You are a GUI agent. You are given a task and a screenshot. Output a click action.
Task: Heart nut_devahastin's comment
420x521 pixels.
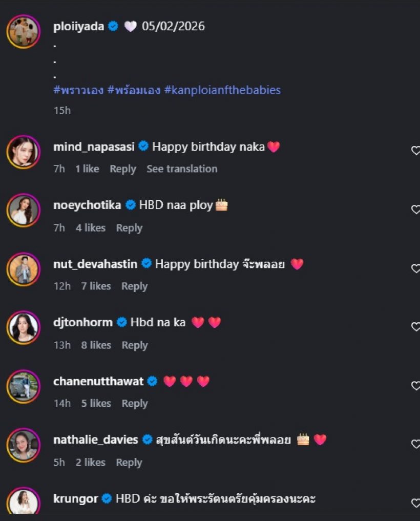pyautogui.click(x=416, y=268)
